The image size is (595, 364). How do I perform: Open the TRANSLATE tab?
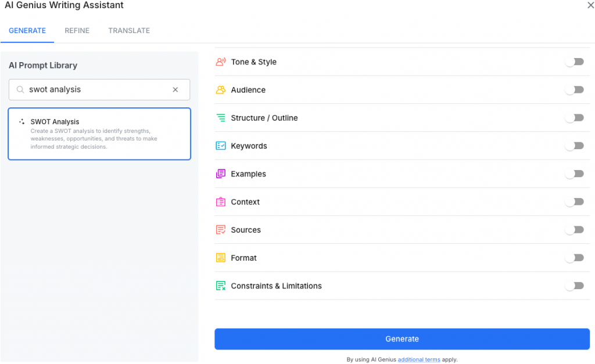pos(129,31)
